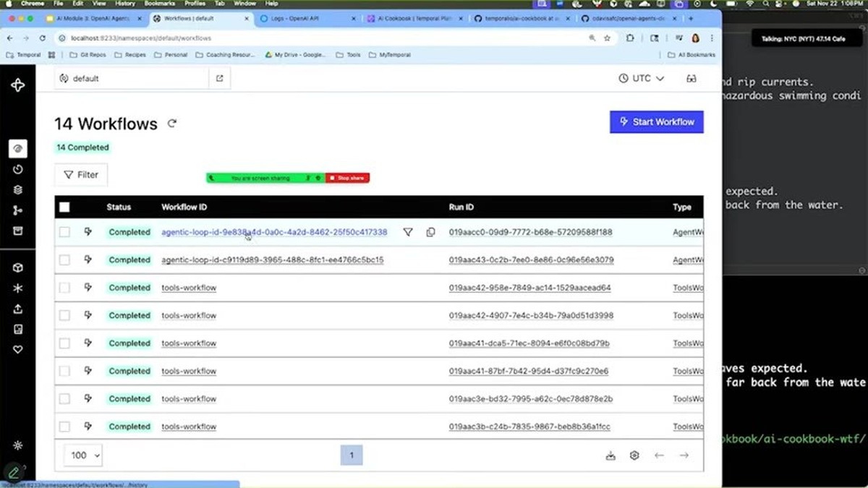Refresh the workflows count icon
This screenshot has width=868, height=488.
pyautogui.click(x=172, y=124)
